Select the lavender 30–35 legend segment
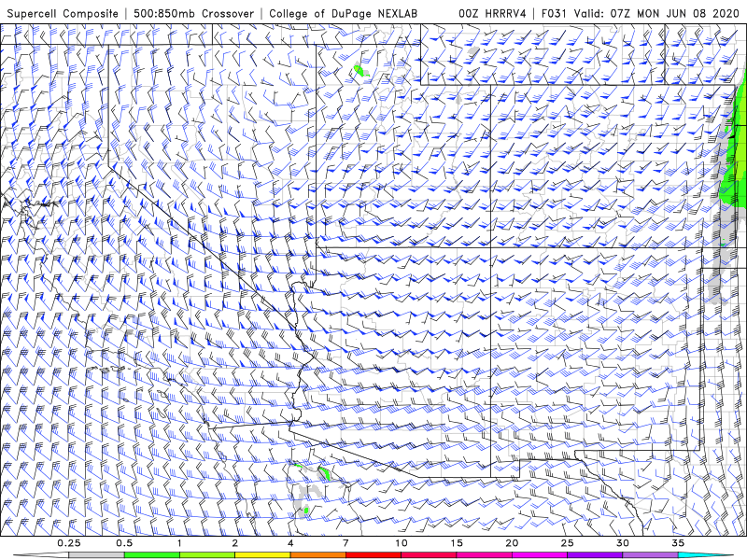The width and height of the screenshot is (747, 560). [650, 555]
